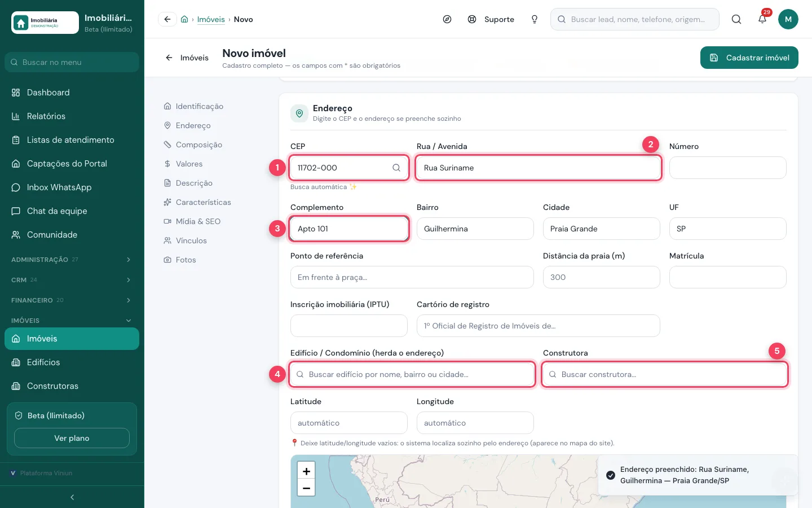
Task: Click the search magnifier button next to the search box
Action: click(x=736, y=19)
